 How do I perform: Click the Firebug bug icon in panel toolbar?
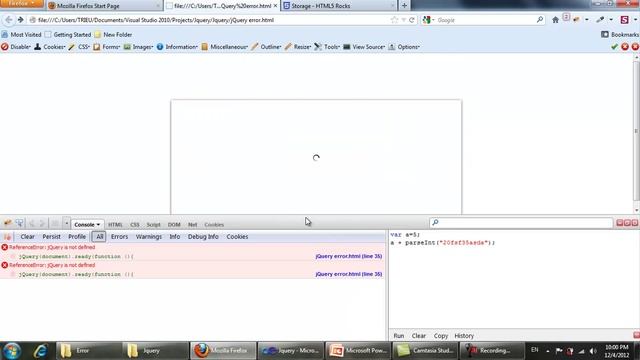coord(7,223)
